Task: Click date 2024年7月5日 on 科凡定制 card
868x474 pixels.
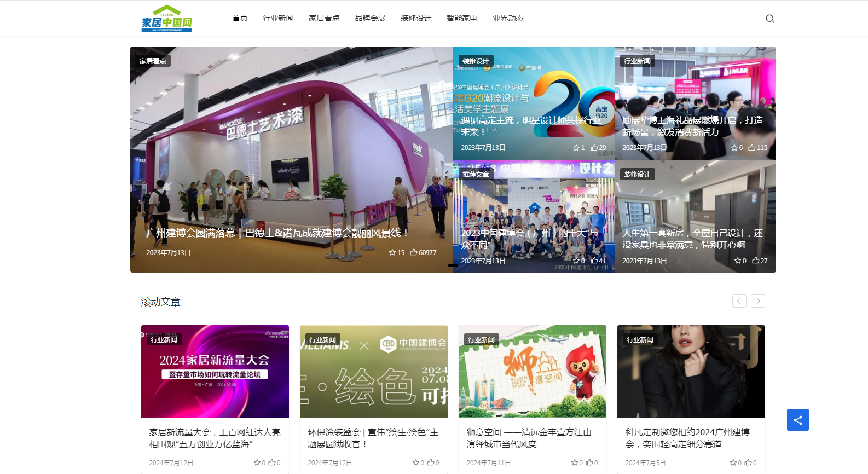Action: [x=646, y=463]
